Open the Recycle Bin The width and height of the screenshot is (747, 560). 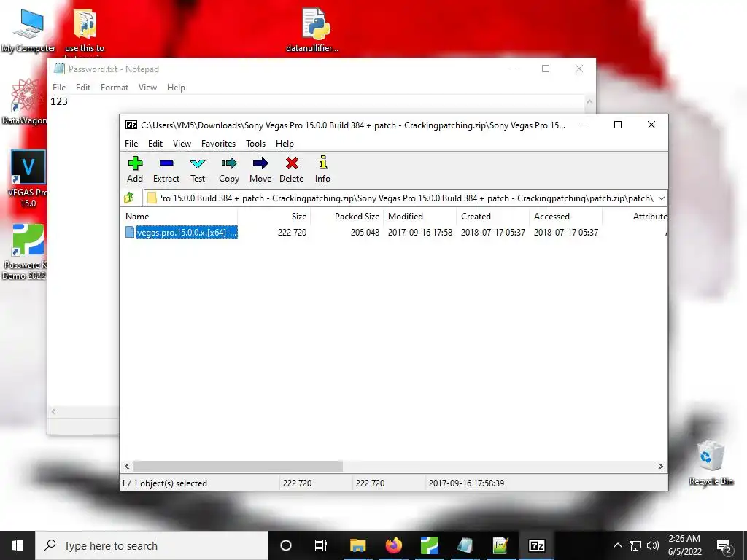(711, 463)
